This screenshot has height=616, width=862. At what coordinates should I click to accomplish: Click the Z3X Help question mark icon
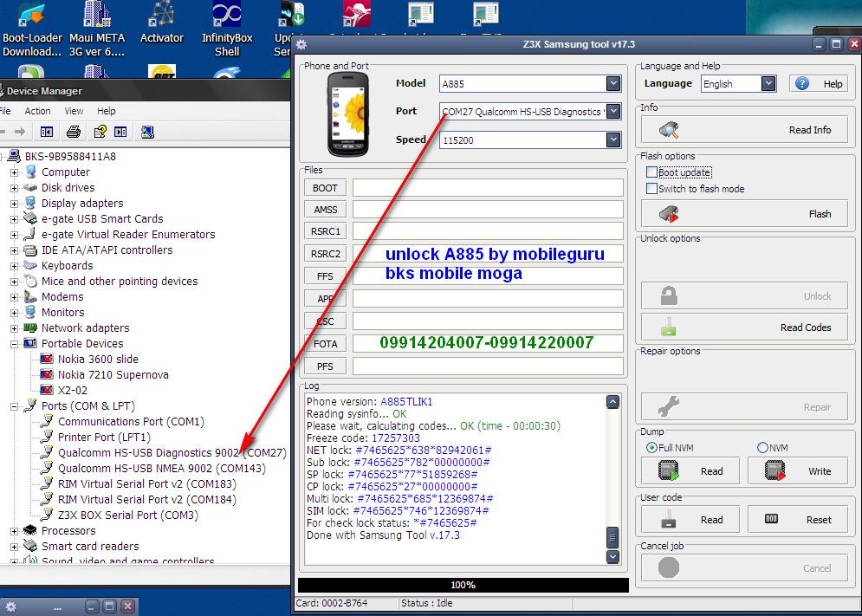pos(802,83)
